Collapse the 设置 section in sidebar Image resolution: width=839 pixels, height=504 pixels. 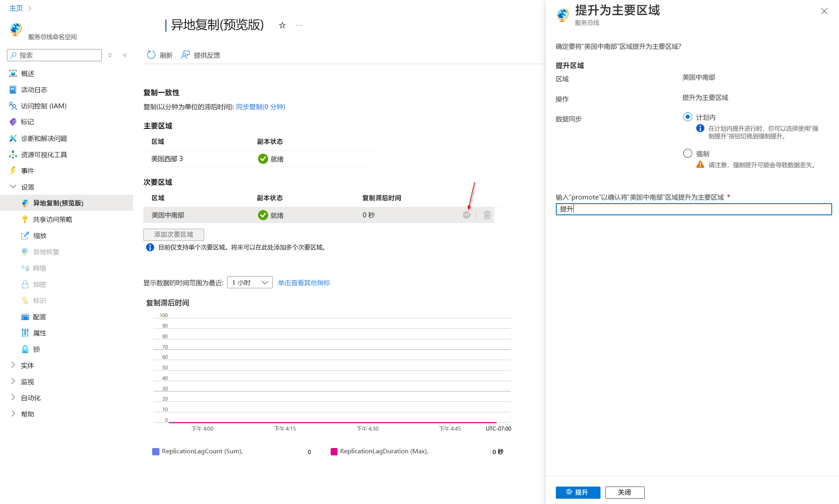coord(13,187)
